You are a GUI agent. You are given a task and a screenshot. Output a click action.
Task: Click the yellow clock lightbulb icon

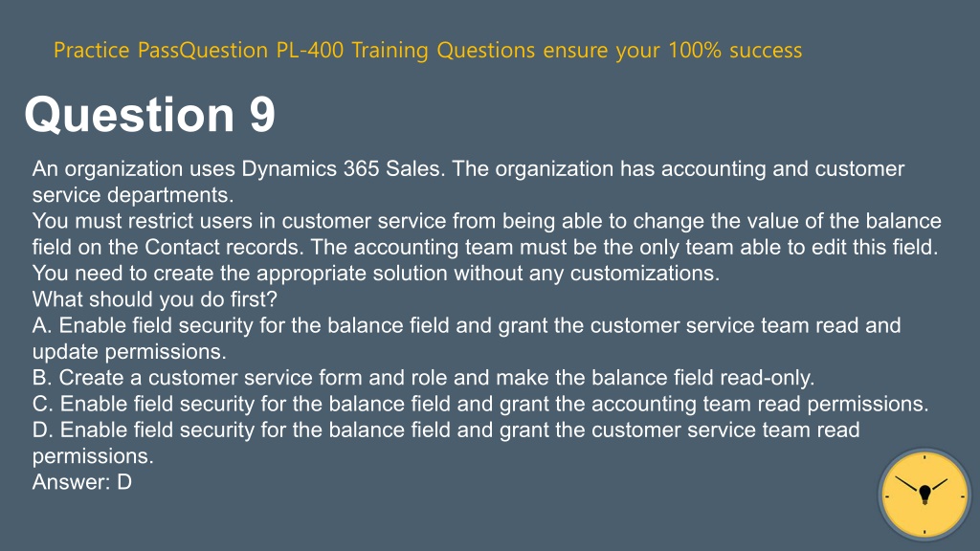[924, 495]
